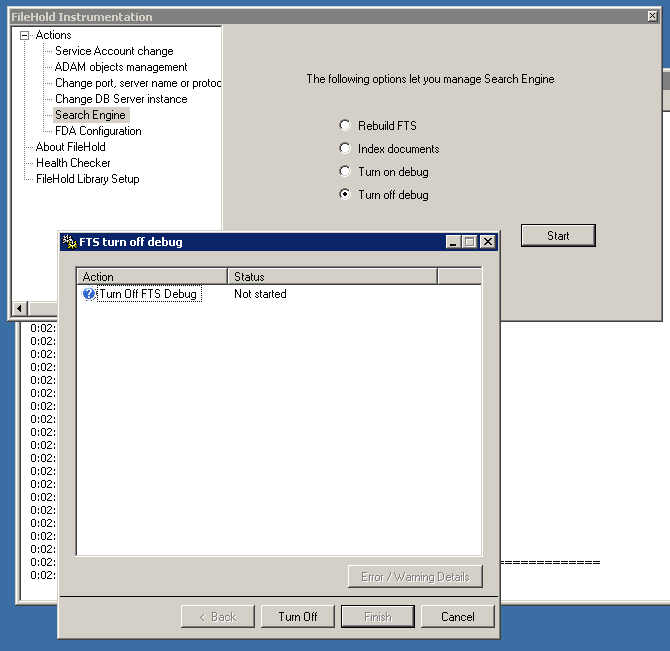Minimize the FTS turn off debug dialog
Image resolution: width=670 pixels, height=651 pixels.
click(x=453, y=242)
